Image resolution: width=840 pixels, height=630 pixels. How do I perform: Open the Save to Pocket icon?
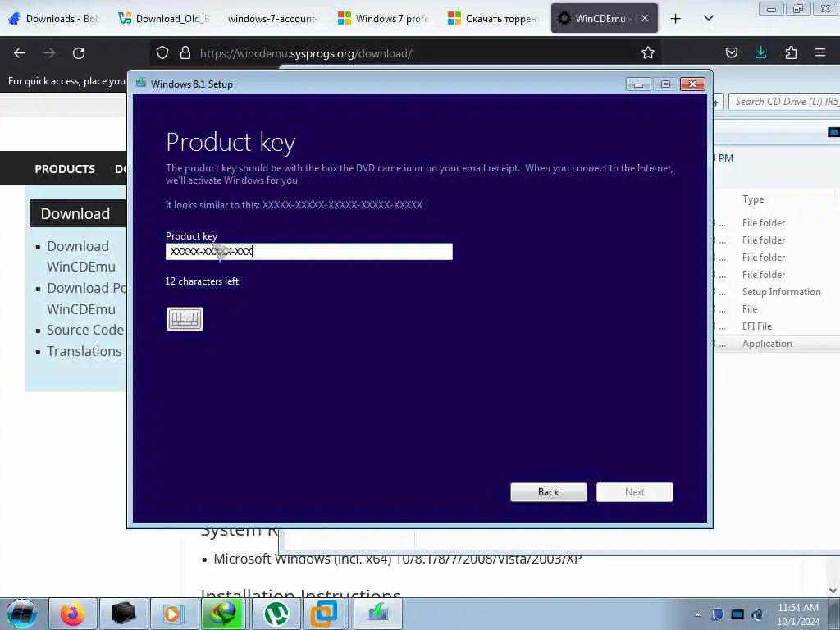click(x=731, y=53)
